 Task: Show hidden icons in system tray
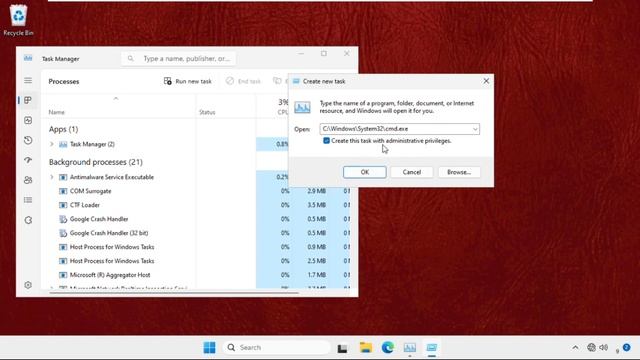(x=575, y=347)
